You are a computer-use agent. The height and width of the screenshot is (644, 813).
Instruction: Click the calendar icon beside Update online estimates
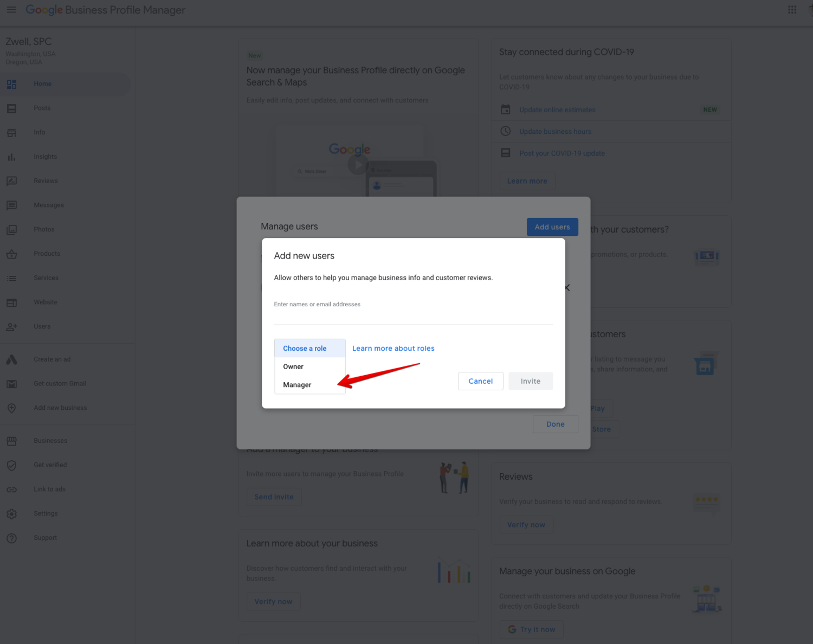coord(505,110)
